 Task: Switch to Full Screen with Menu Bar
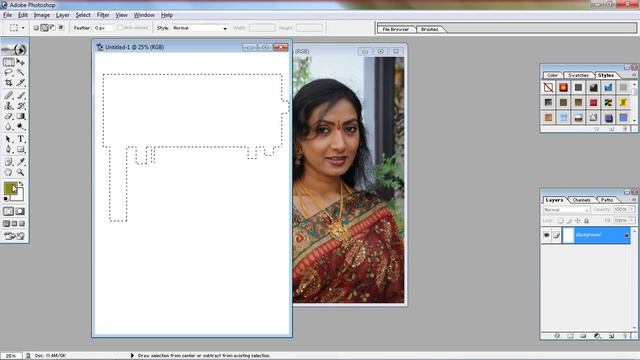(x=14, y=224)
